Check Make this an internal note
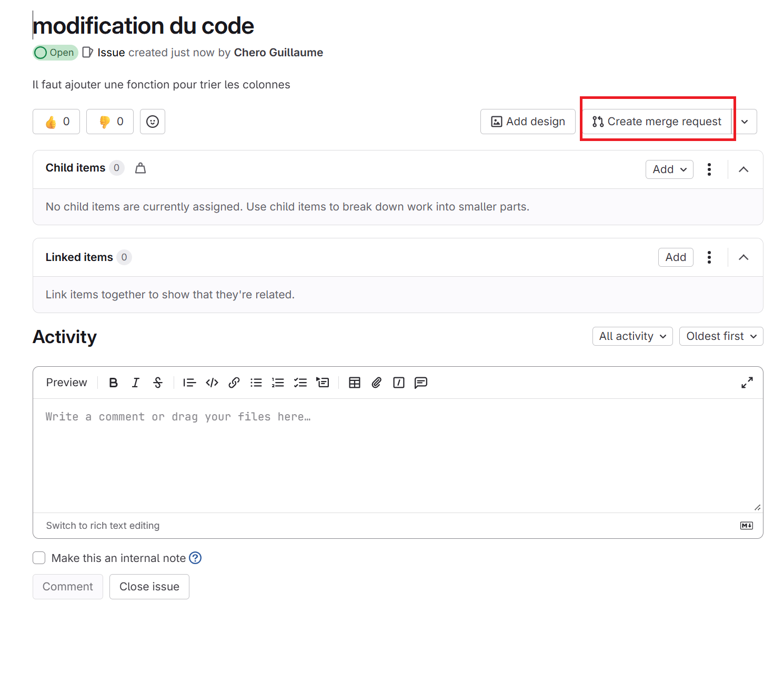The height and width of the screenshot is (693, 784). click(39, 558)
